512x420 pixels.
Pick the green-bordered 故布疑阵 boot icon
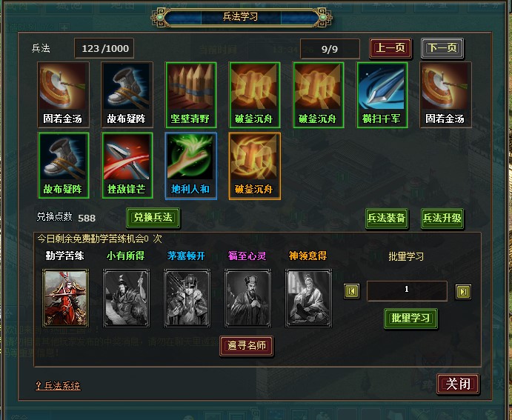tap(63, 165)
